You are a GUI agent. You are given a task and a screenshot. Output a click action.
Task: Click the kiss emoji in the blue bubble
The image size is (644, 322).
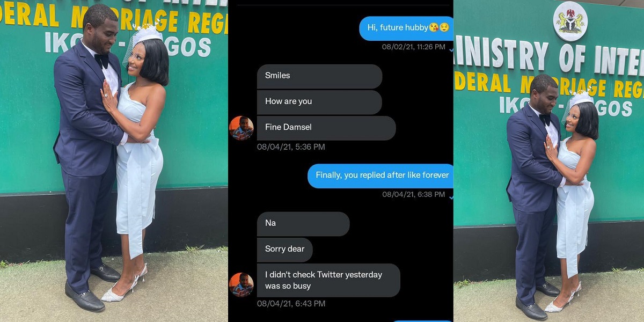pos(433,27)
